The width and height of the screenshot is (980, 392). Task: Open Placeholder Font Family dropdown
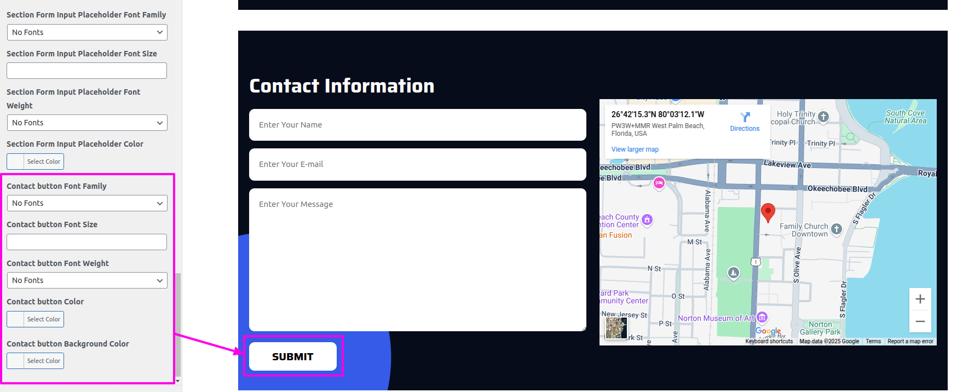point(87,32)
